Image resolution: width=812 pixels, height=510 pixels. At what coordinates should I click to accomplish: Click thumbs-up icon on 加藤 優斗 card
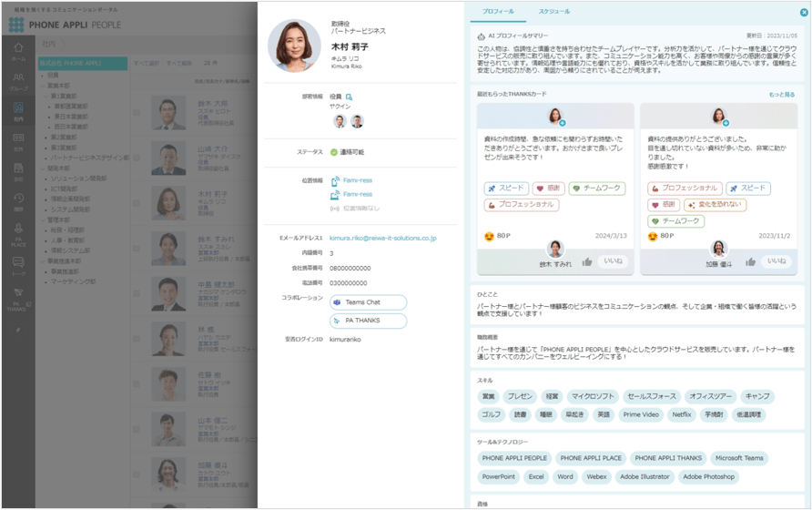(x=750, y=261)
